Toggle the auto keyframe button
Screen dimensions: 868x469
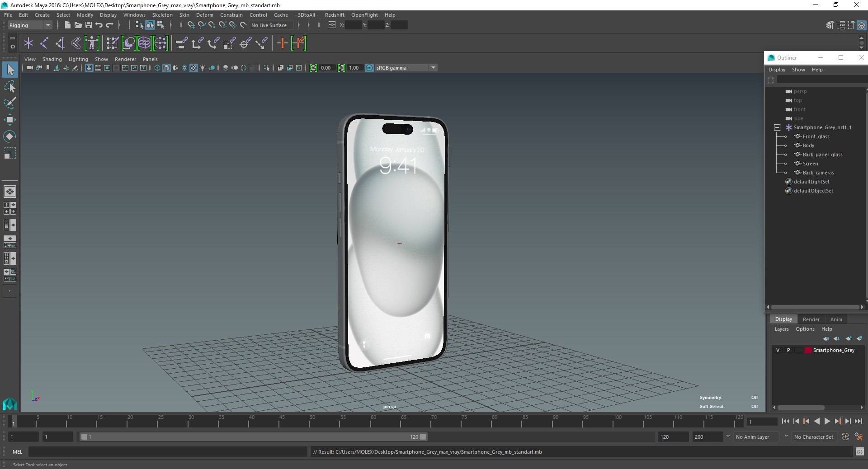845,436
